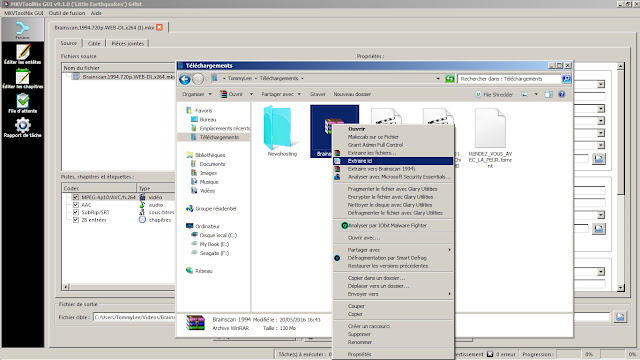
Task: Open Vidéos library
Action: pos(203,191)
